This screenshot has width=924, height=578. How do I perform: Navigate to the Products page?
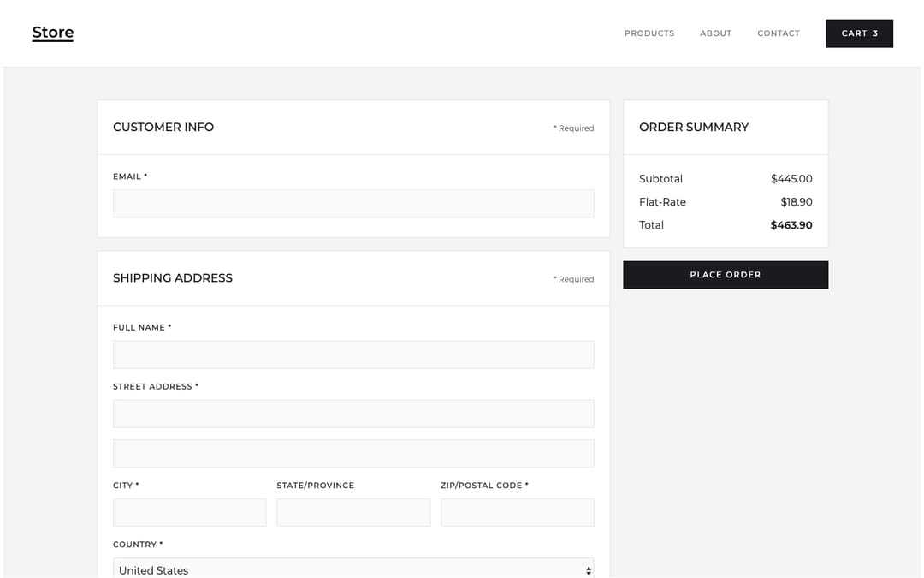pyautogui.click(x=649, y=33)
